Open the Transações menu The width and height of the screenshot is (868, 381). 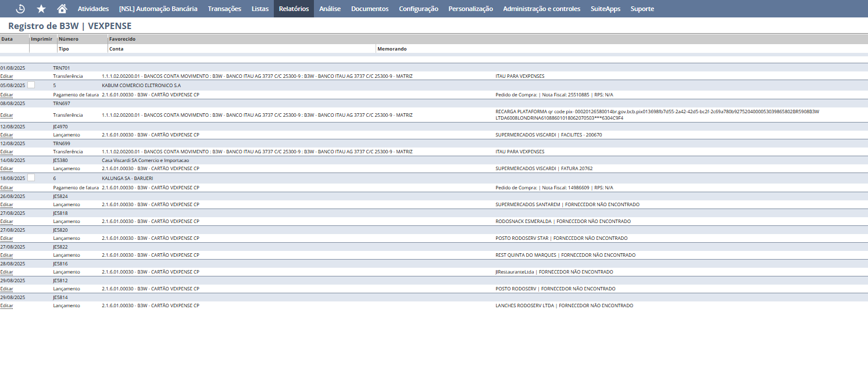point(224,9)
